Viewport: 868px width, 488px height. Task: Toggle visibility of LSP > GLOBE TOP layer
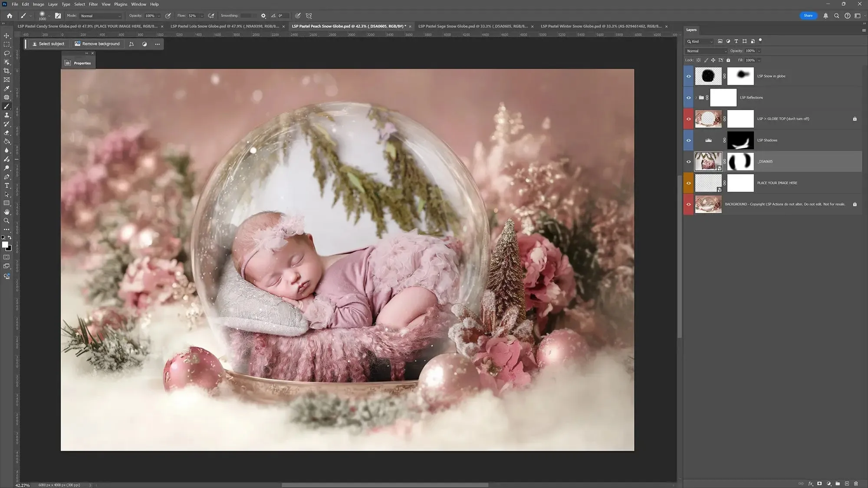coord(688,119)
